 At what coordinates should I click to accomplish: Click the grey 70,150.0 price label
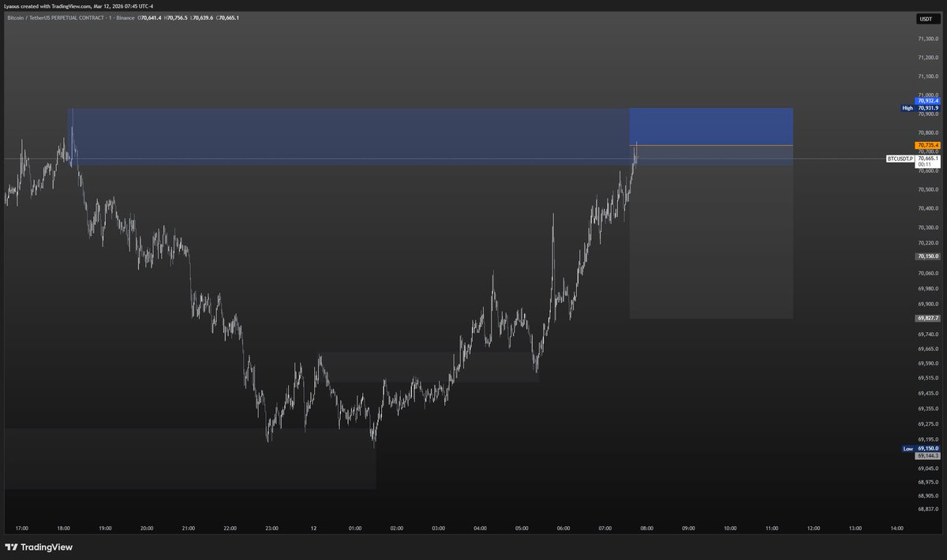pyautogui.click(x=927, y=257)
